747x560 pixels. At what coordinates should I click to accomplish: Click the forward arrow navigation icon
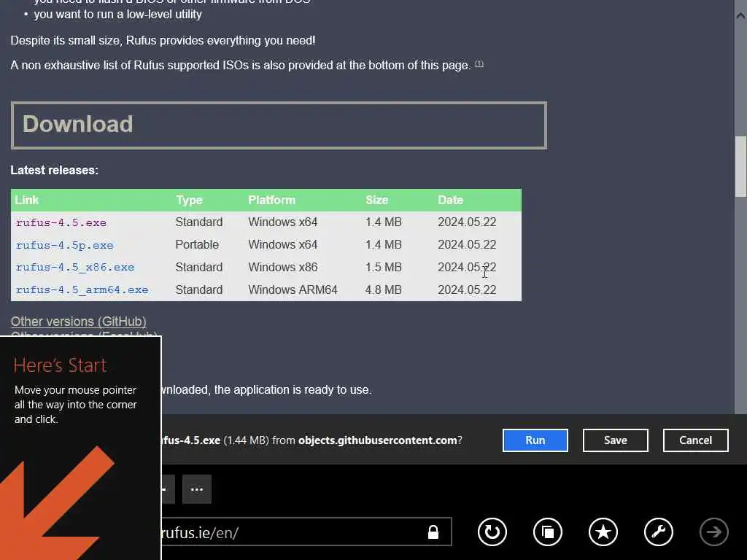point(713,532)
